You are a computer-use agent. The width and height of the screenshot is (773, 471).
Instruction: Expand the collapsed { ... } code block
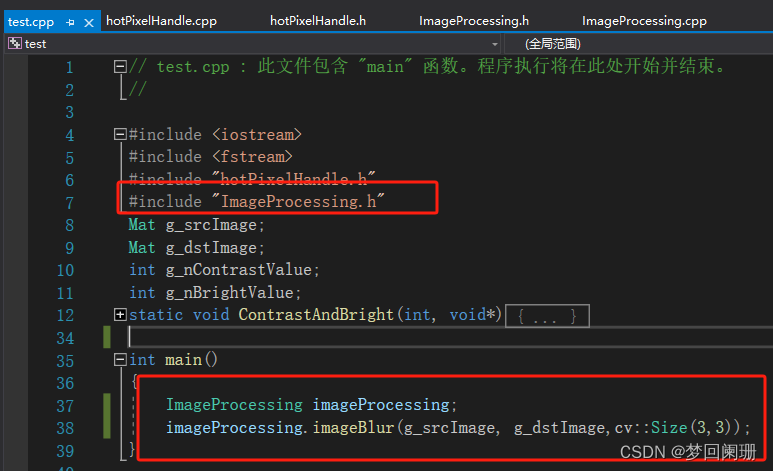click(x=547, y=316)
